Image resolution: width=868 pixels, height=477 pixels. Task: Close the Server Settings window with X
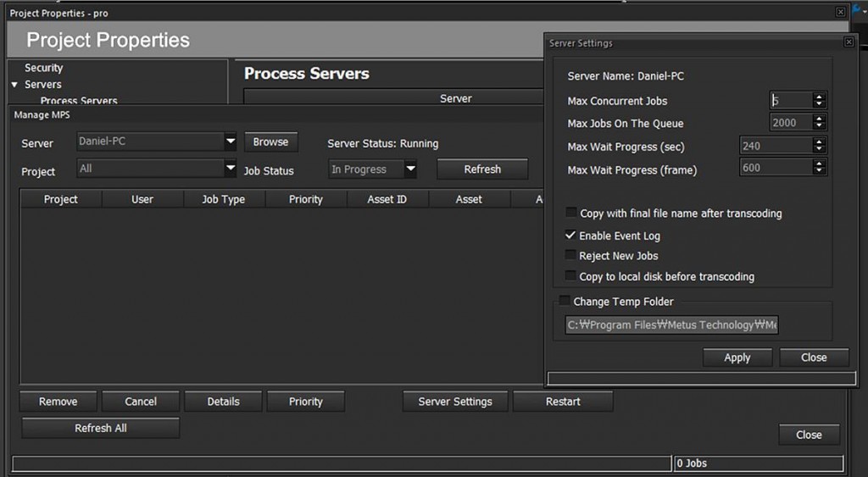849,42
